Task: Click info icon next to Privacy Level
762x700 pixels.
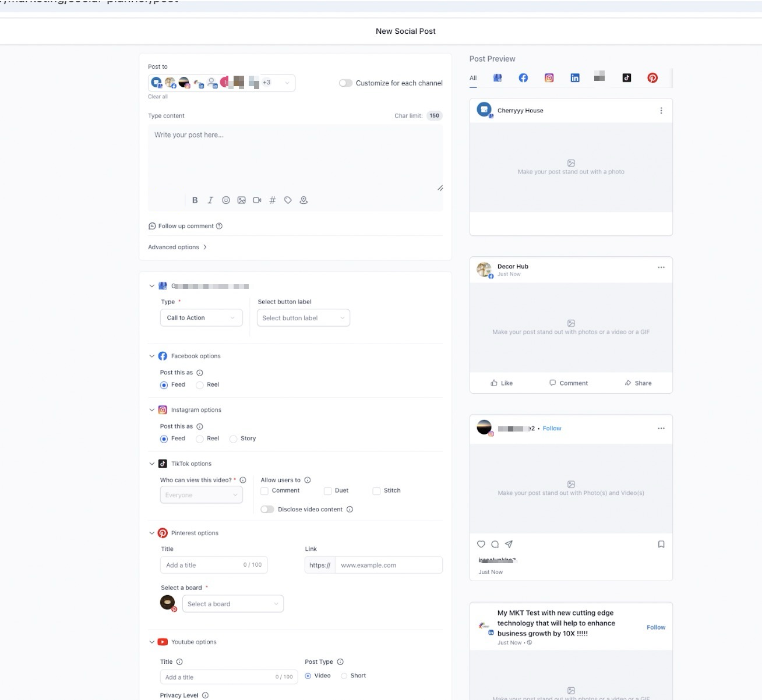Action: (205, 695)
